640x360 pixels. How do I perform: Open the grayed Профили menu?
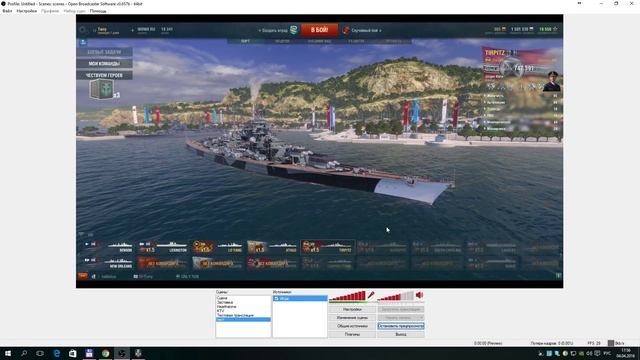coord(50,11)
